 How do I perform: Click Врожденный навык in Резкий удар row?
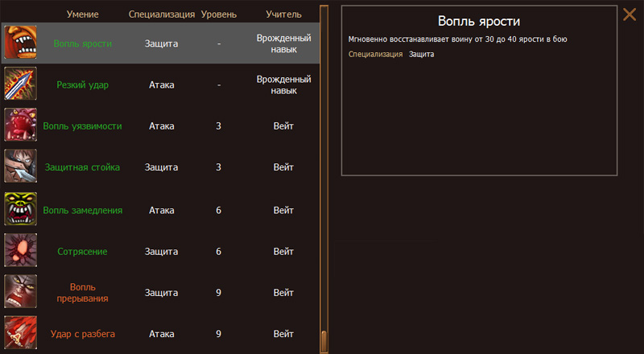[x=284, y=85]
